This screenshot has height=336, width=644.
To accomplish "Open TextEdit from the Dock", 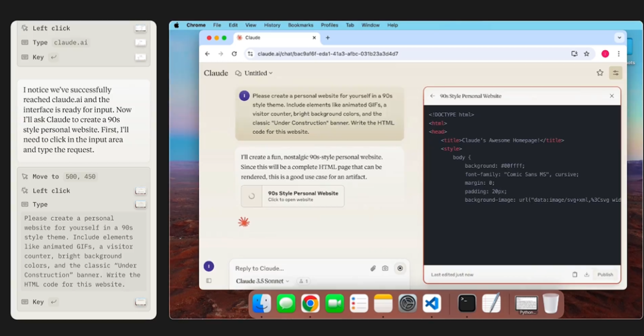I will 491,304.
